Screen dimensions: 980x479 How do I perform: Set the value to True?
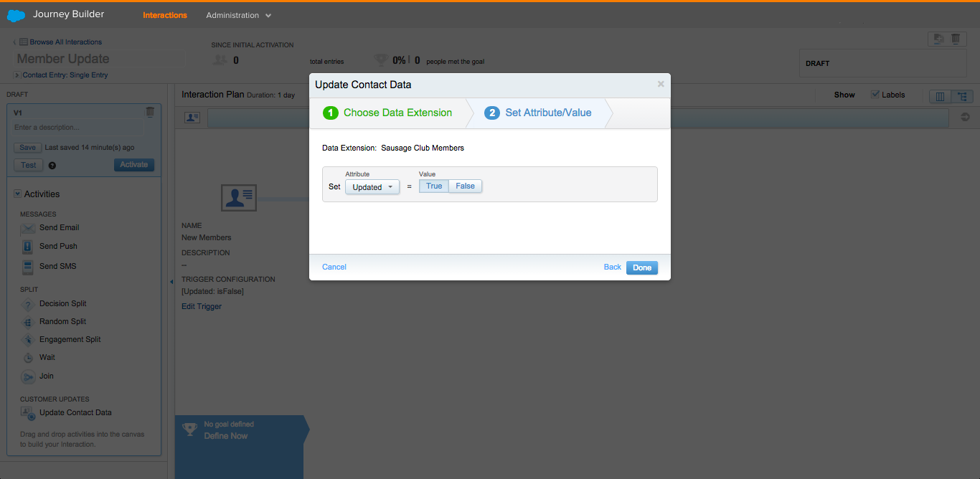(434, 186)
